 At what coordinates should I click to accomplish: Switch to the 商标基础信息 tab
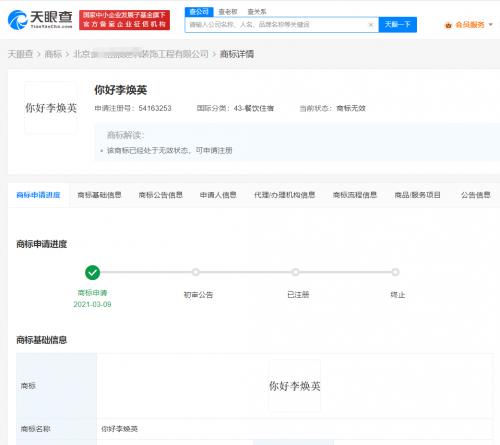tap(99, 195)
